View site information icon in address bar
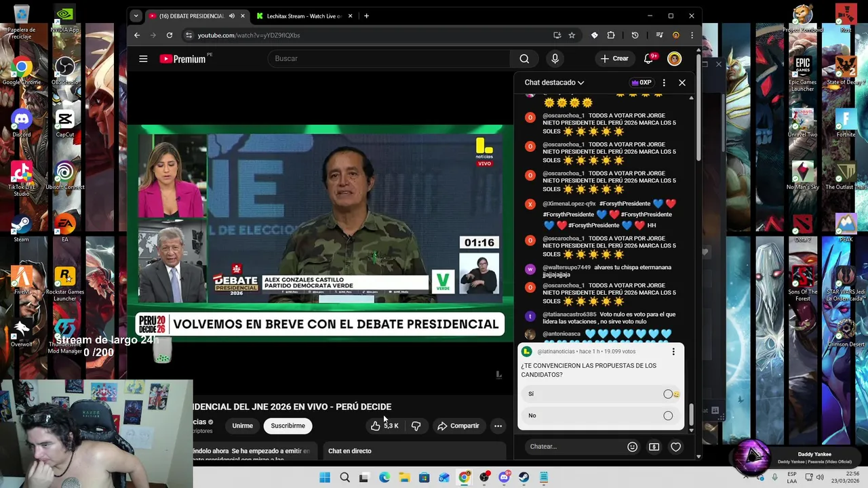 (189, 35)
